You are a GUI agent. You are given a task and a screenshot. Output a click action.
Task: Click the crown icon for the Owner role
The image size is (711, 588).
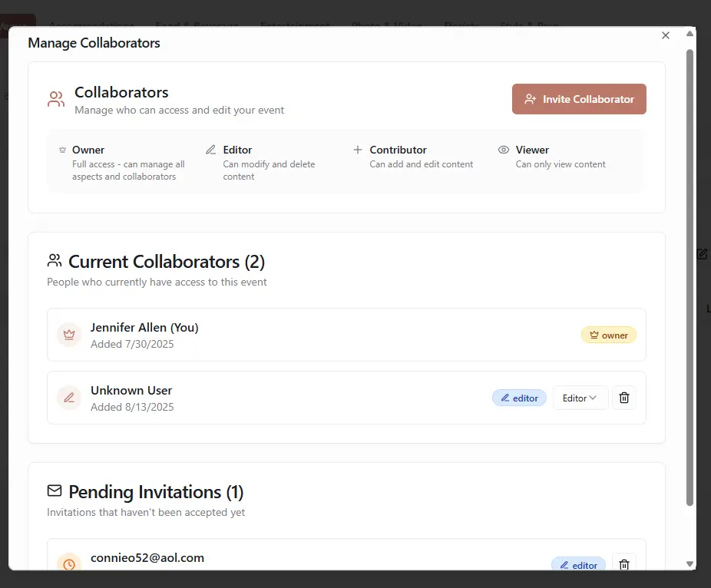click(63, 150)
